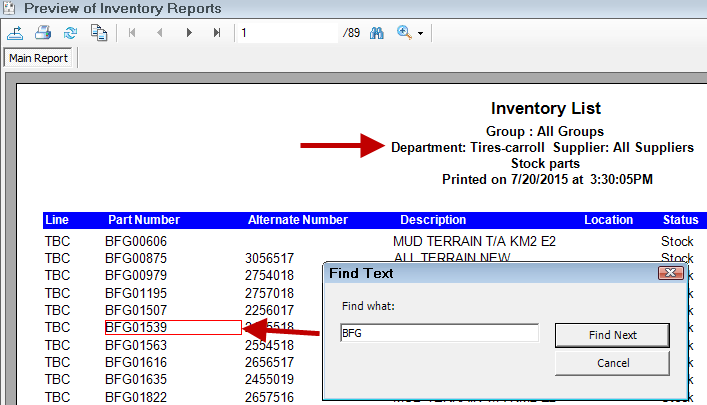Click the Find Next button
Viewport: 707px width, 405px height.
[x=612, y=335]
